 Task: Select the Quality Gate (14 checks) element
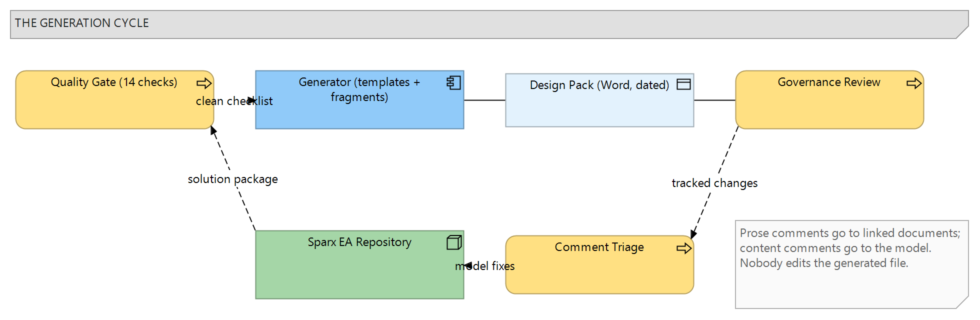coord(114,99)
